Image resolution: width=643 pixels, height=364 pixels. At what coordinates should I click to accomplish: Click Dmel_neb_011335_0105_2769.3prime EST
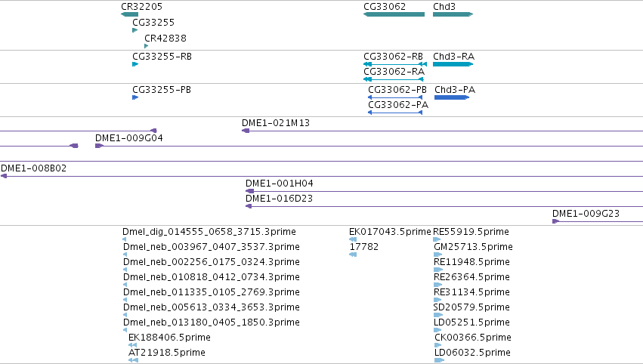tap(212, 292)
